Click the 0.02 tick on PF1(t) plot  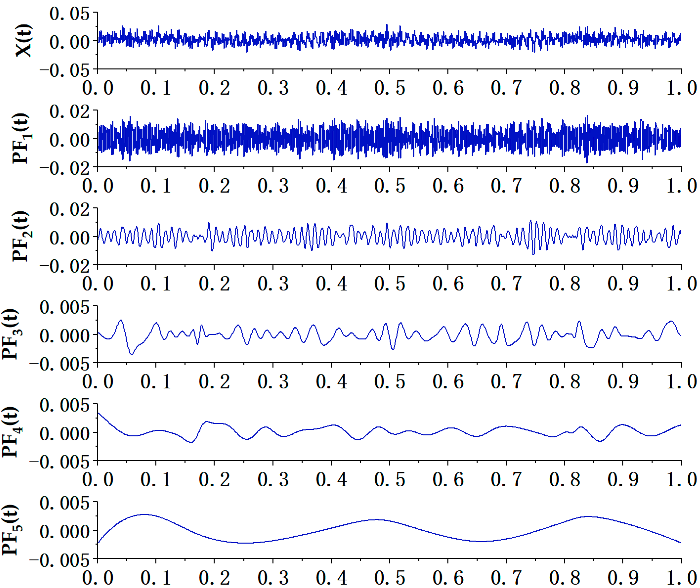coord(70,112)
